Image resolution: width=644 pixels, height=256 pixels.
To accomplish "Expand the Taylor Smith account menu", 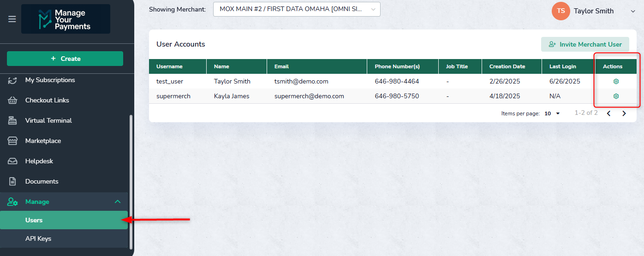I will (632, 11).
